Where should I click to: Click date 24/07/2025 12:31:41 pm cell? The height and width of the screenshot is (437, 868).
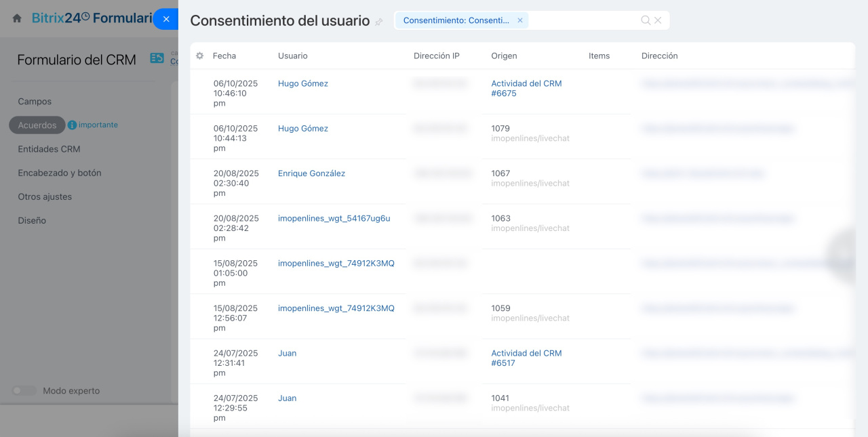[x=235, y=363]
